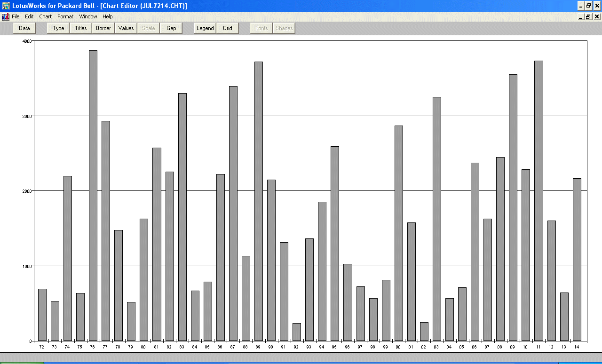Click the y-axis label 4000
Image resolution: width=602 pixels, height=364 pixels.
coord(27,41)
